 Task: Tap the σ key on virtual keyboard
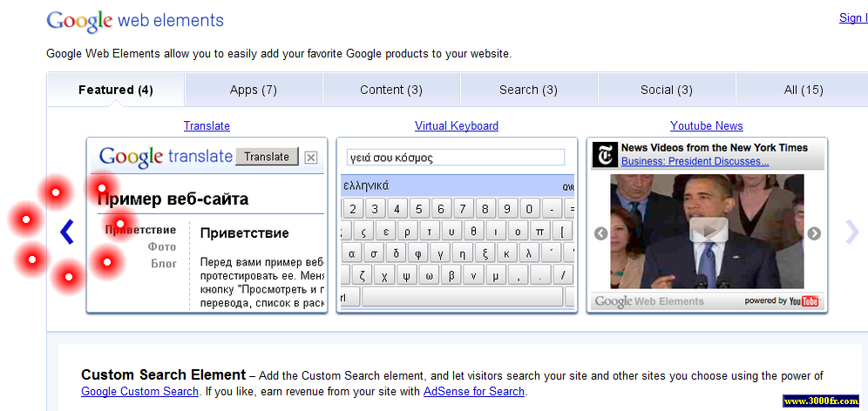(x=374, y=254)
